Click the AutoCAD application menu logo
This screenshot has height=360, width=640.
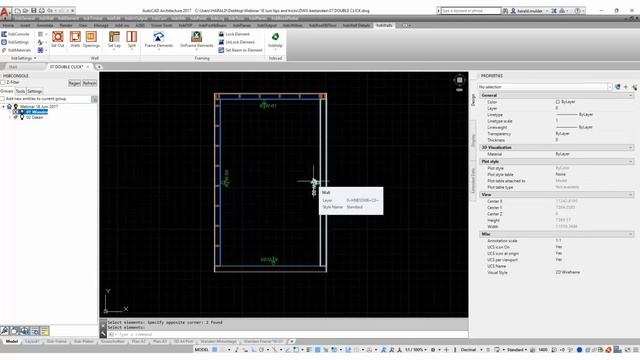tap(4, 13)
